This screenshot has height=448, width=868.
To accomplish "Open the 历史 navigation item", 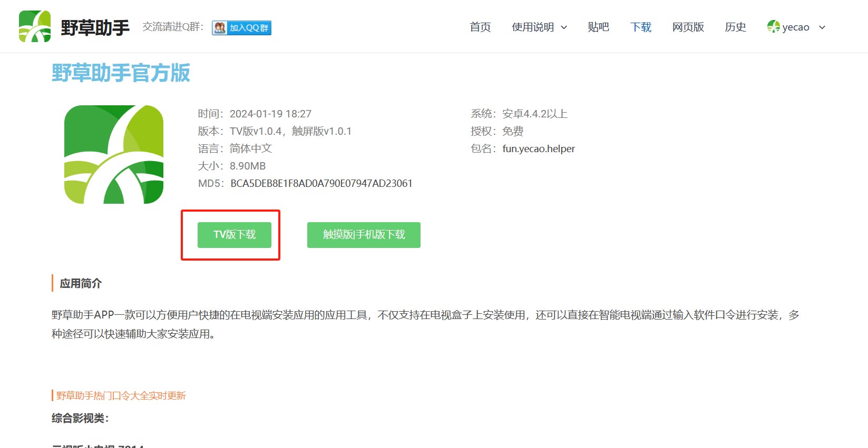I will (735, 27).
